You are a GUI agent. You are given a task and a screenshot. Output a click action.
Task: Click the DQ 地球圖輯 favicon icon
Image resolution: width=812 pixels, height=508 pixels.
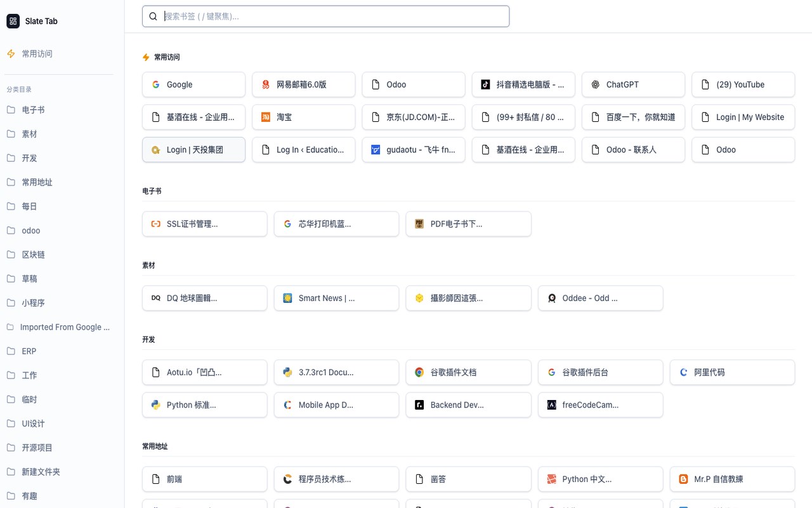[x=155, y=298]
